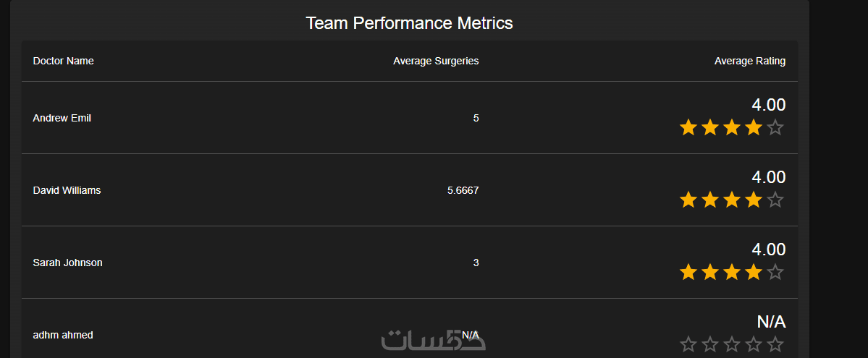Select the adhm ahmed doctor name
This screenshot has height=358, width=868.
pos(63,335)
